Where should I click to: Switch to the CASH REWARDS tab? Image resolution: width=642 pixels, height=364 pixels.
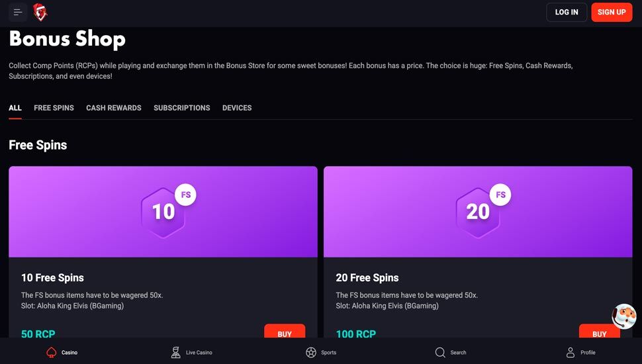114,108
